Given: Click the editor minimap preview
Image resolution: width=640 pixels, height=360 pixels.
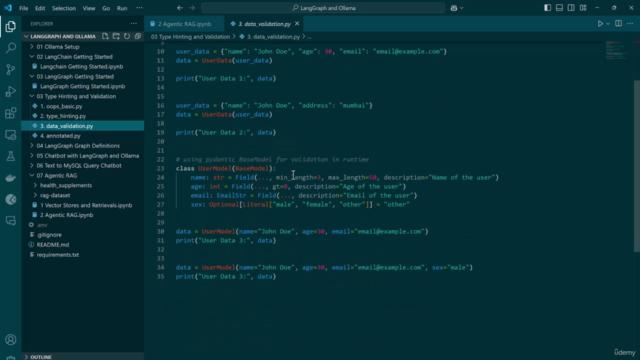Looking at the screenshot, I should (617, 51).
